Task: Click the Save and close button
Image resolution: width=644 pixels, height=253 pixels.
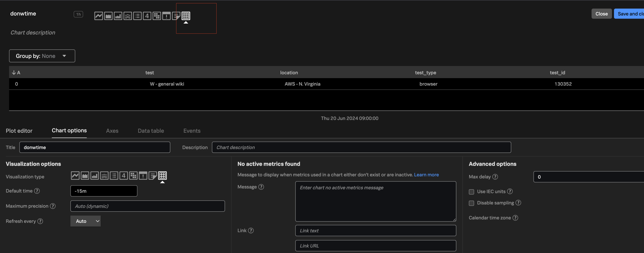Action: coord(630,14)
